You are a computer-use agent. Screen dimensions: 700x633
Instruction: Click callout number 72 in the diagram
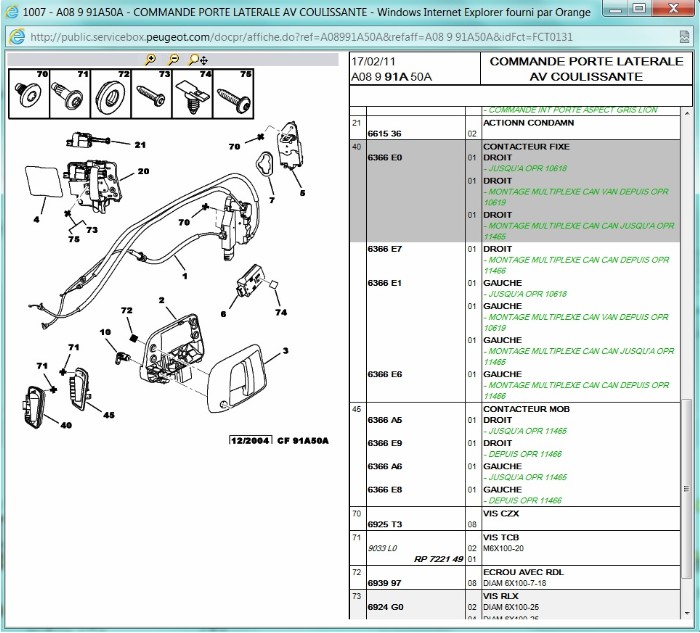click(127, 310)
